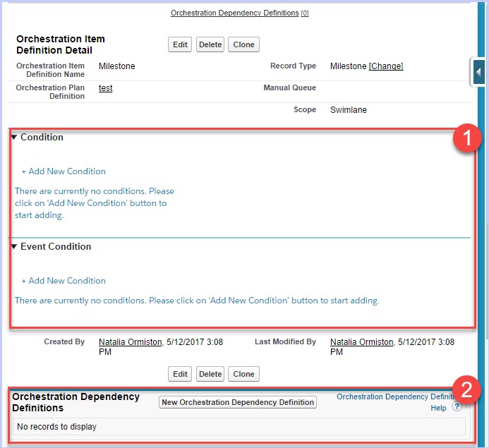The height and width of the screenshot is (448, 489).
Task: Collapse the Condition section triangle
Action: 14,138
